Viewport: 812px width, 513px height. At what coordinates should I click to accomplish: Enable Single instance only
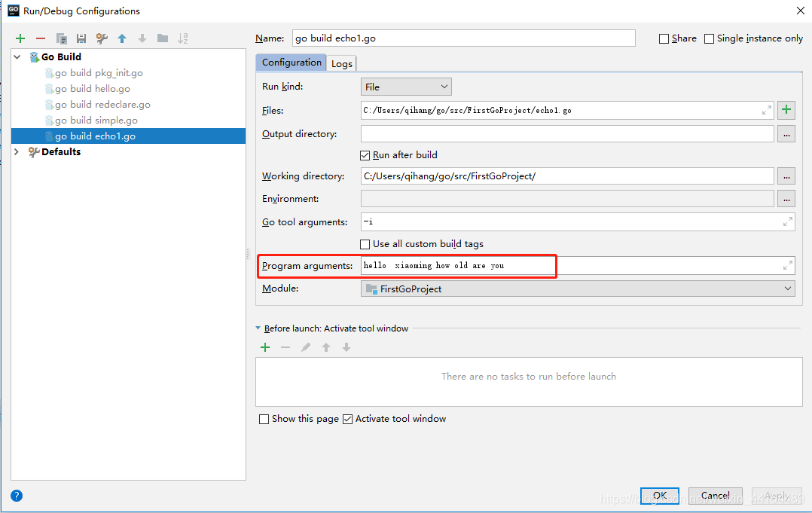coord(709,39)
